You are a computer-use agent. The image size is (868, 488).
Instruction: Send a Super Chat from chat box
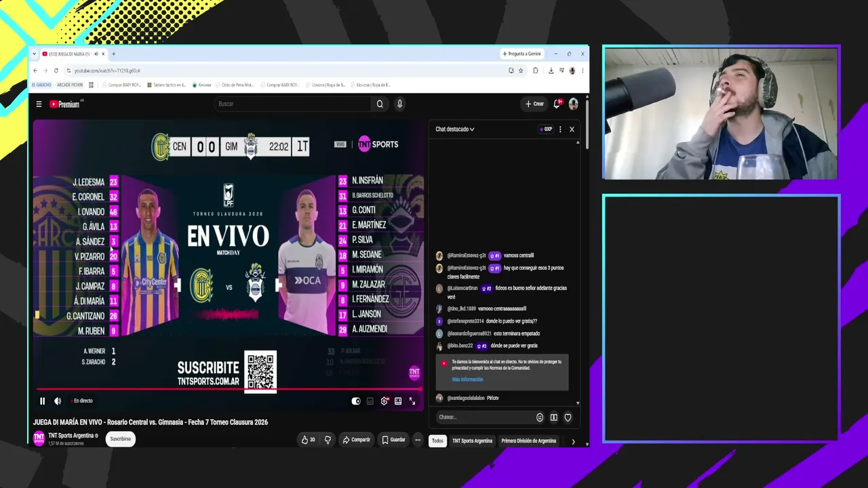click(x=553, y=418)
